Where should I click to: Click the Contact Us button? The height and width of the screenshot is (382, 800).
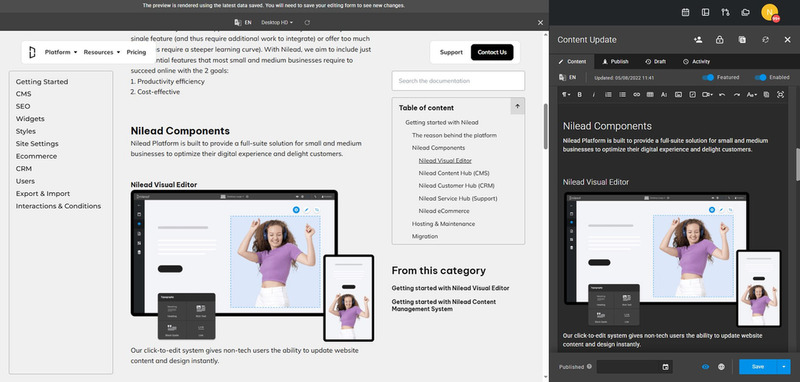click(x=492, y=52)
